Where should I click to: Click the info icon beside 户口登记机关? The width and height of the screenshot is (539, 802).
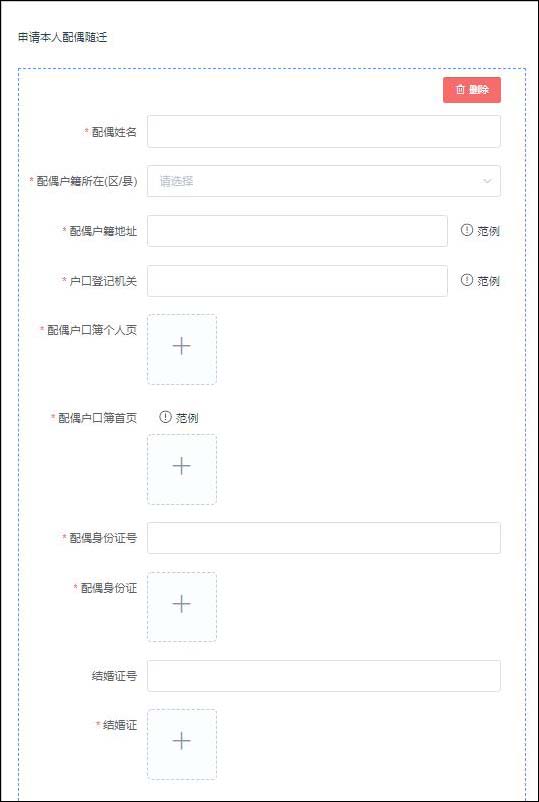coord(466,280)
